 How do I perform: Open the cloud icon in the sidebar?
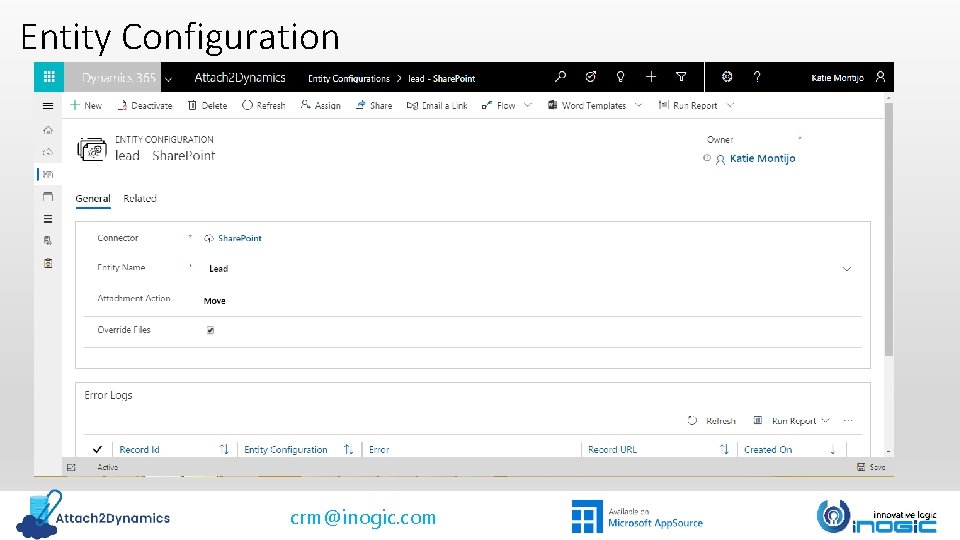48,152
